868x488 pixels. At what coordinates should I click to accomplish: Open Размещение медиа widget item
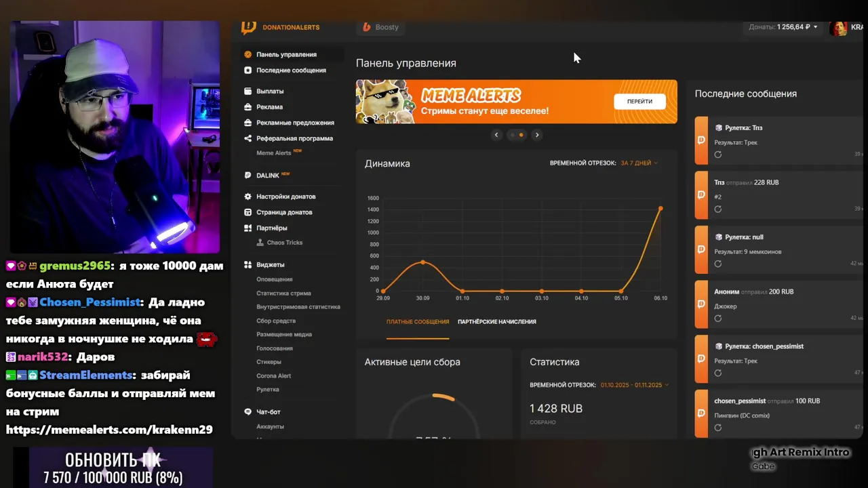[284, 334]
